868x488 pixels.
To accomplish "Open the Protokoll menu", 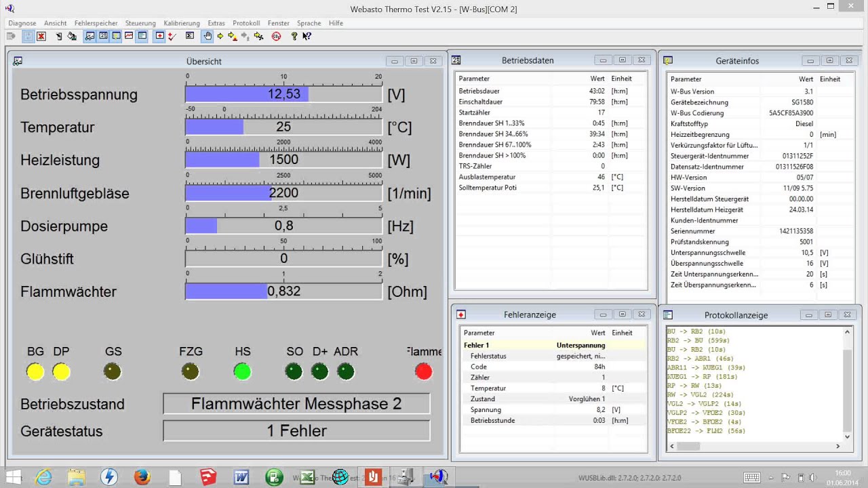I will tap(246, 23).
